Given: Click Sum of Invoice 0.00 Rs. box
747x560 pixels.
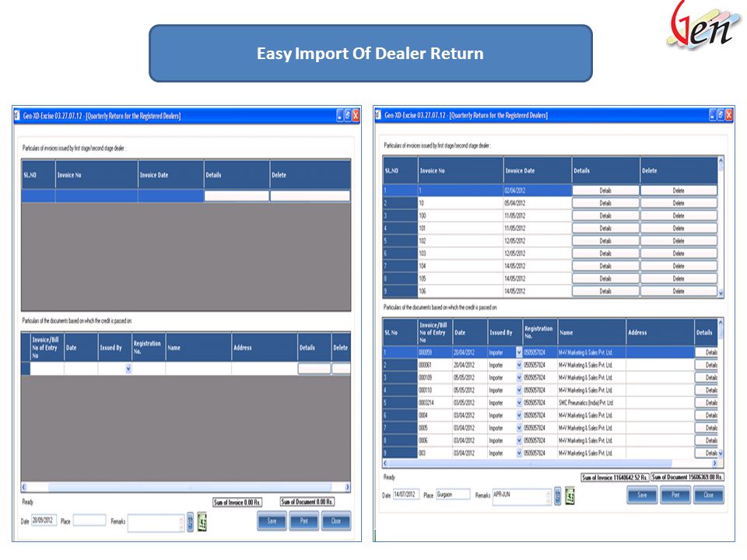Looking at the screenshot, I should 237,502.
